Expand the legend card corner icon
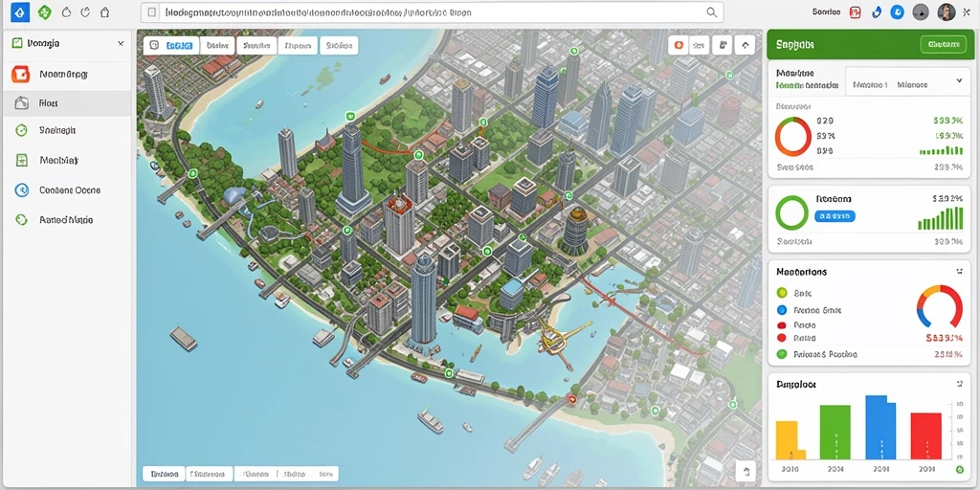980x490 pixels. tap(959, 271)
